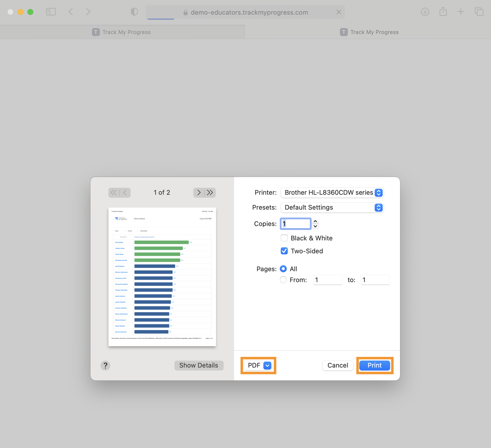Expand the Presets Default Settings dropdown
This screenshot has width=491, height=448.
[x=332, y=207]
